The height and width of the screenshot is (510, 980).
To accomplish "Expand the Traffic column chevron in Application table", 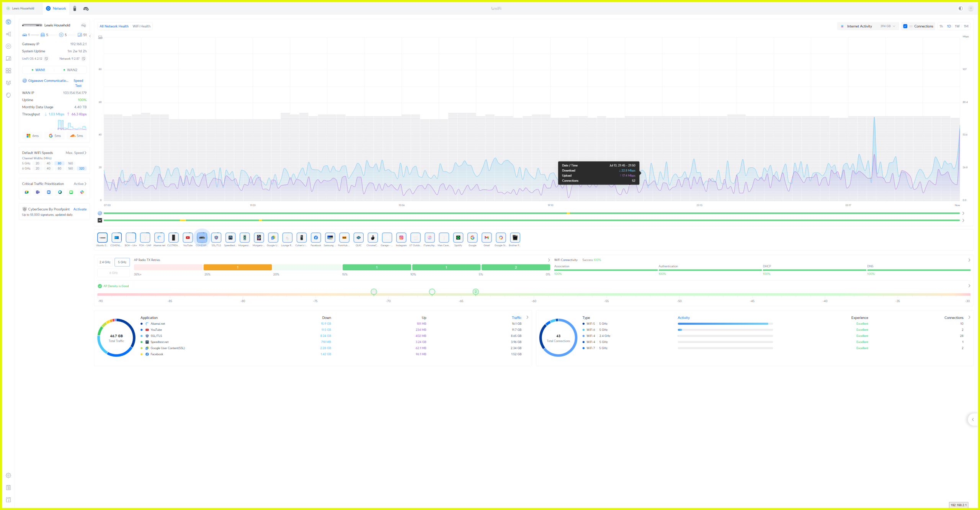I will (x=528, y=317).
